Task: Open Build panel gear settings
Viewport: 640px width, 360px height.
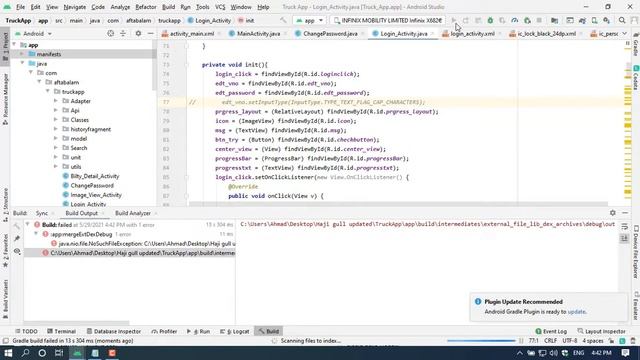Action: point(613,213)
